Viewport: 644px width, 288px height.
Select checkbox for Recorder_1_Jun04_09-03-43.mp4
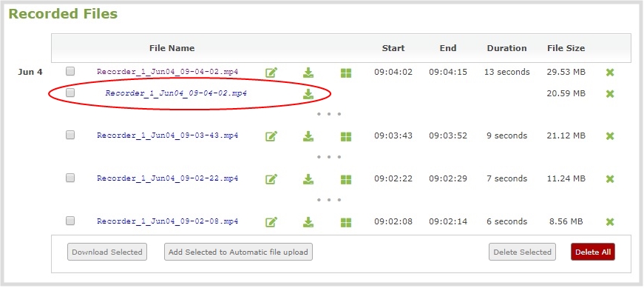tap(70, 135)
